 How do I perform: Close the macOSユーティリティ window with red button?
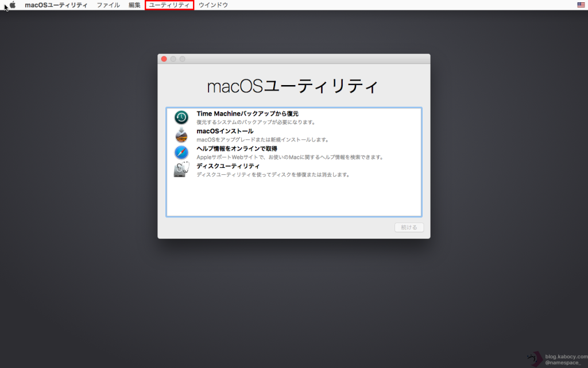pos(164,59)
